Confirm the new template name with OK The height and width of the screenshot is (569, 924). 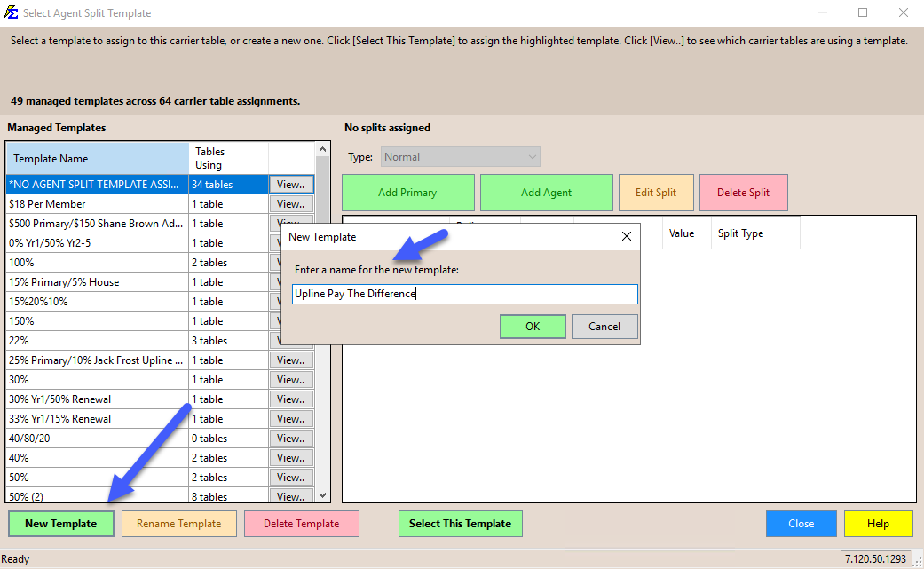533,327
